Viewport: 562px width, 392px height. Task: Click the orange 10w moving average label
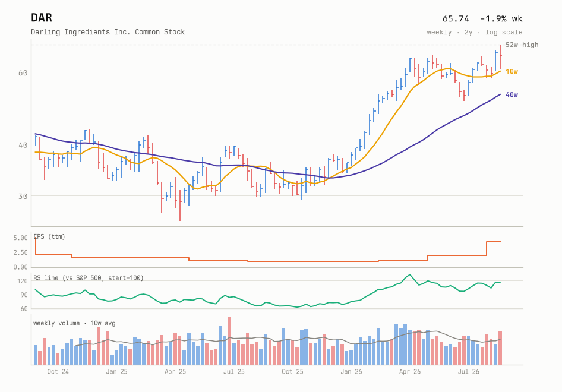[512, 72]
